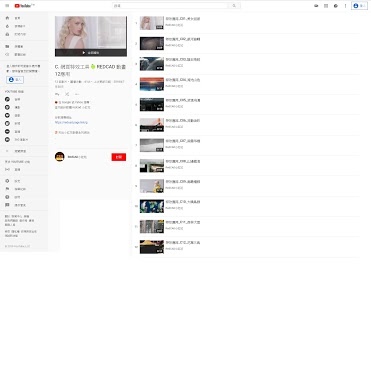This screenshot has height=371, width=371.
Task: Open video 1 thumbnail with blonde woman
Action: [x=152, y=23]
